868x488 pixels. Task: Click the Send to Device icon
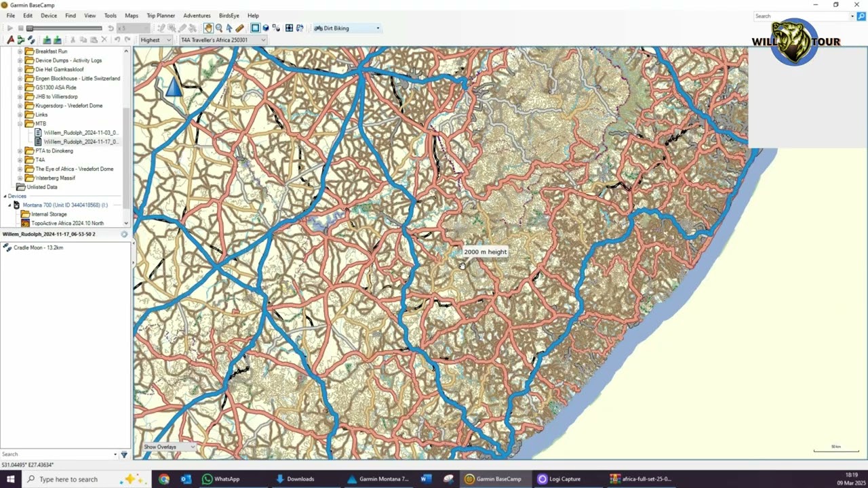(47, 40)
